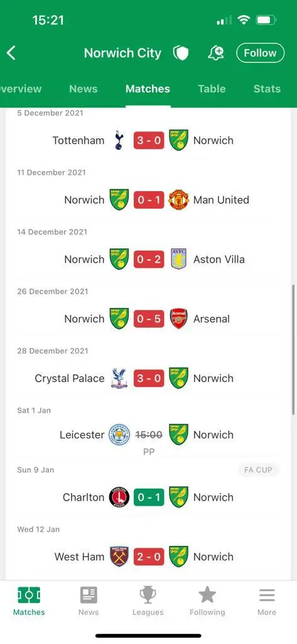The image size is (297, 644).
Task: Open the Arsenal crest icon
Action: click(x=178, y=319)
